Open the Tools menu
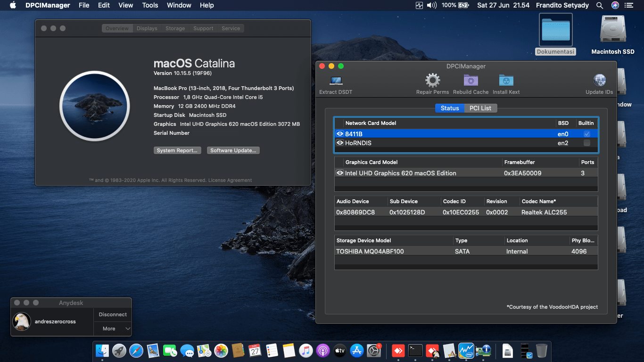Image resolution: width=644 pixels, height=362 pixels. click(x=150, y=5)
